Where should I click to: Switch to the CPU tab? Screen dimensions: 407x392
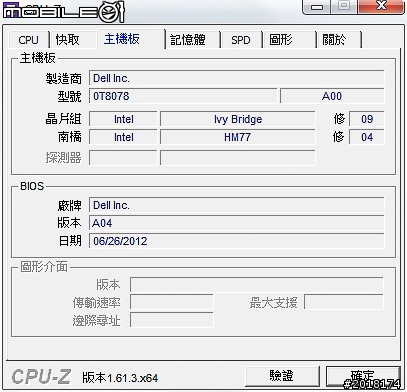[x=29, y=40]
